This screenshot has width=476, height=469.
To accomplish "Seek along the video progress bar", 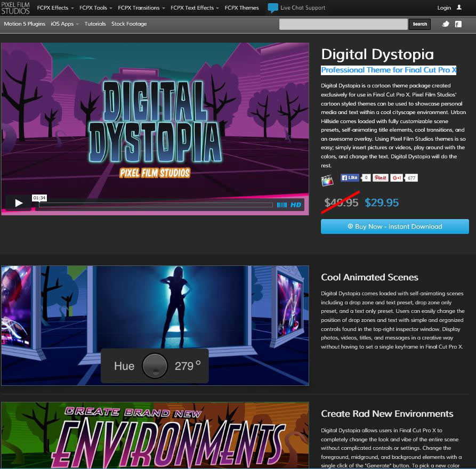I will pos(156,205).
